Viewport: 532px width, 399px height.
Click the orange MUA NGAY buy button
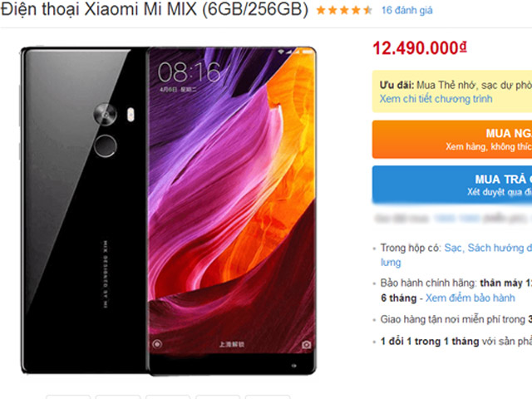coord(452,139)
